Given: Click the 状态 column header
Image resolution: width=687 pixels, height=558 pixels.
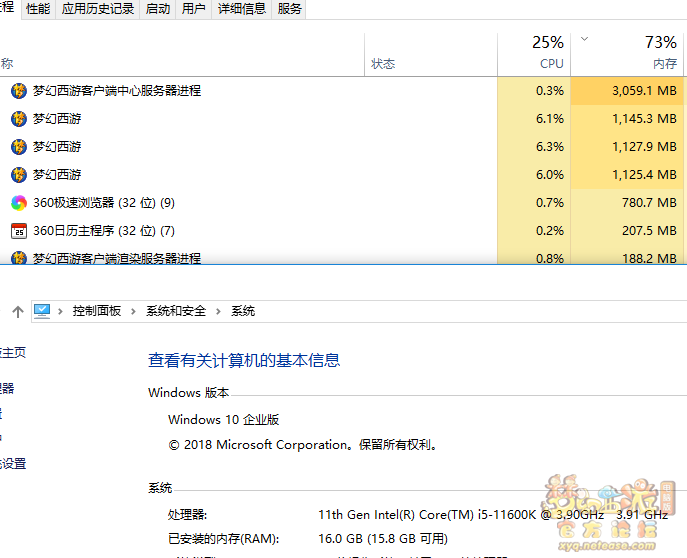Looking at the screenshot, I should pos(431,54).
